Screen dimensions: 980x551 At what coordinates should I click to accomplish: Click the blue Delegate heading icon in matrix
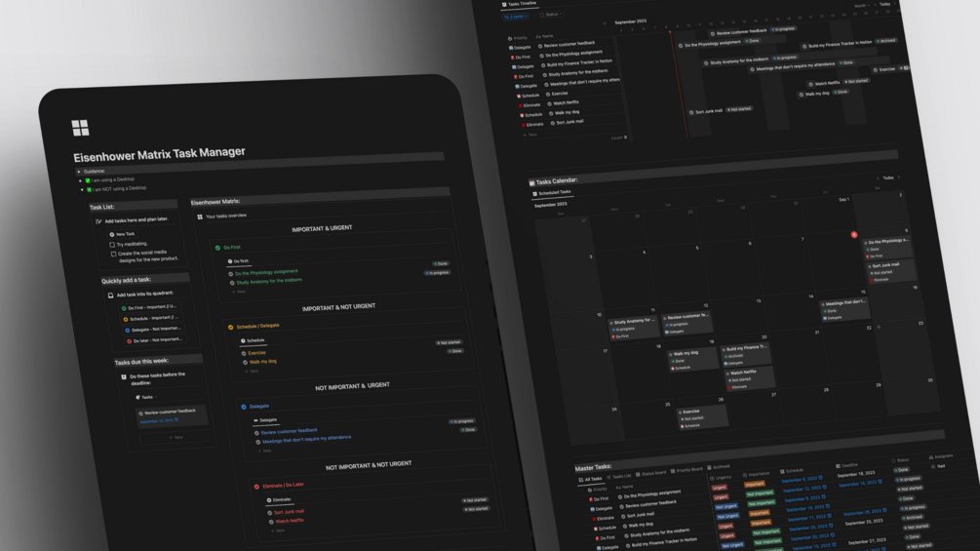click(x=244, y=407)
